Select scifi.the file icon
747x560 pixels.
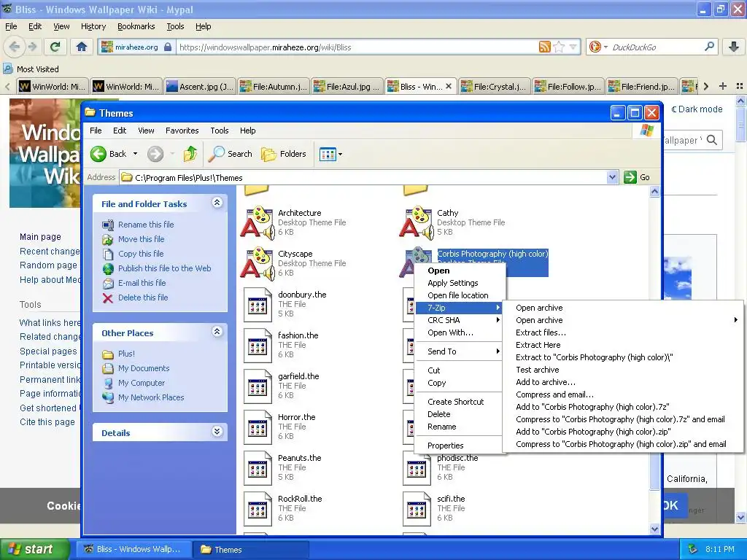coord(417,509)
